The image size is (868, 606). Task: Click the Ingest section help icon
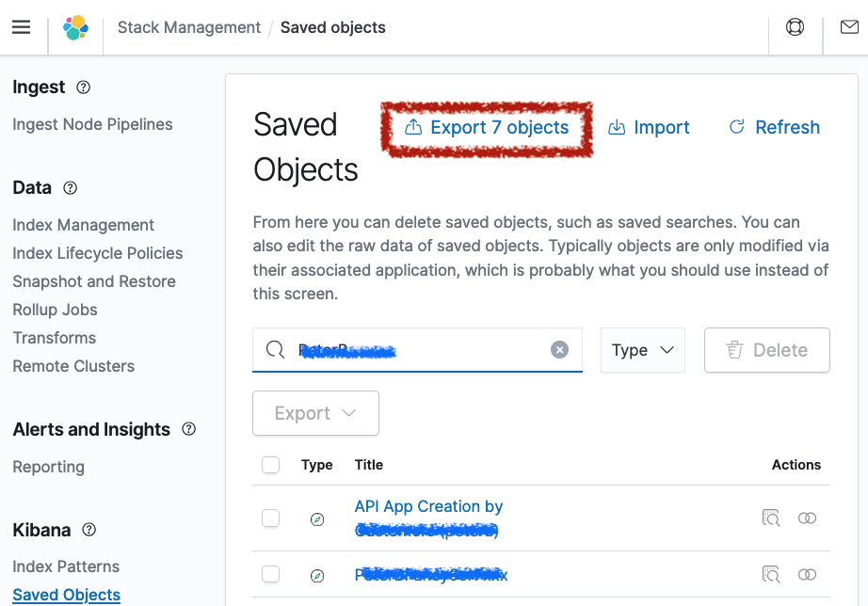coord(83,88)
